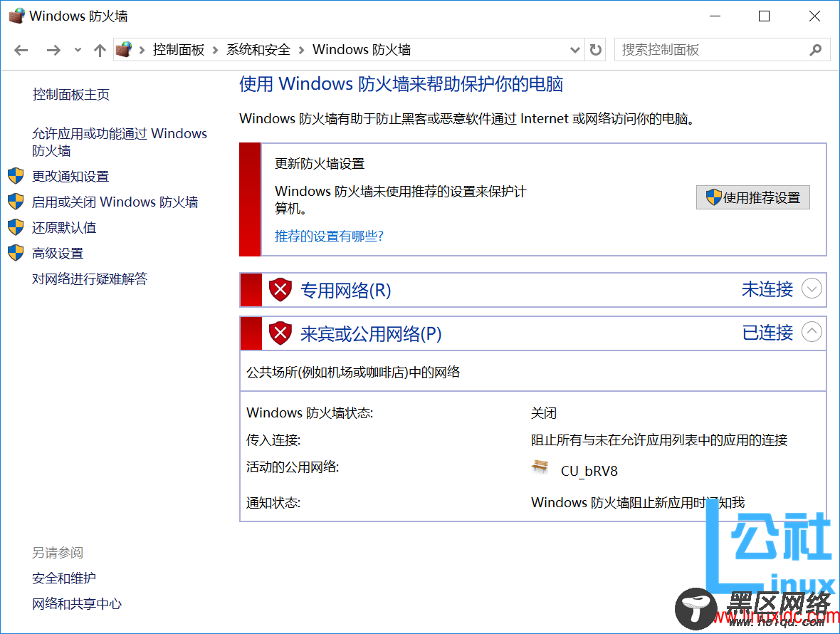Open 更改通知设置 link
Screen dimensions: 840x634
tap(70, 177)
